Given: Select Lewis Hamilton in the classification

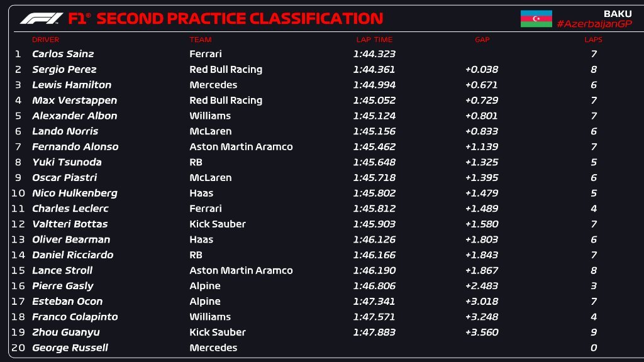Looking at the screenshot, I should pos(72,85).
